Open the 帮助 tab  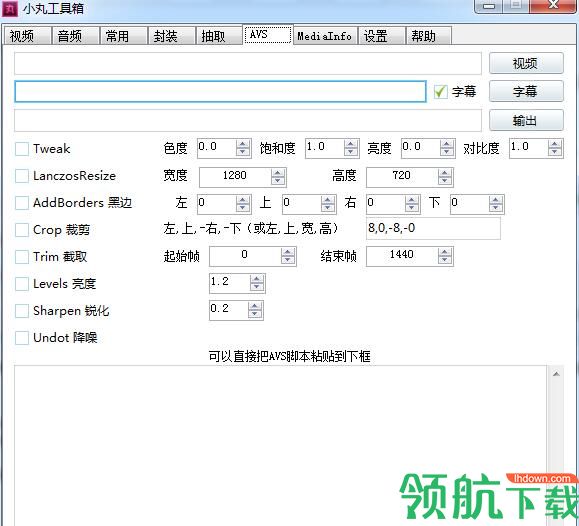click(428, 36)
